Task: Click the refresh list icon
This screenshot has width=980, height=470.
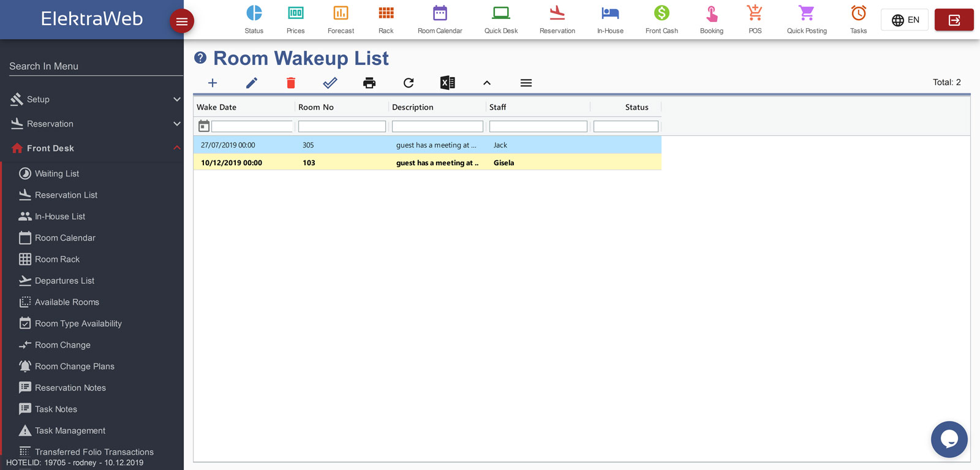Action: (x=409, y=83)
